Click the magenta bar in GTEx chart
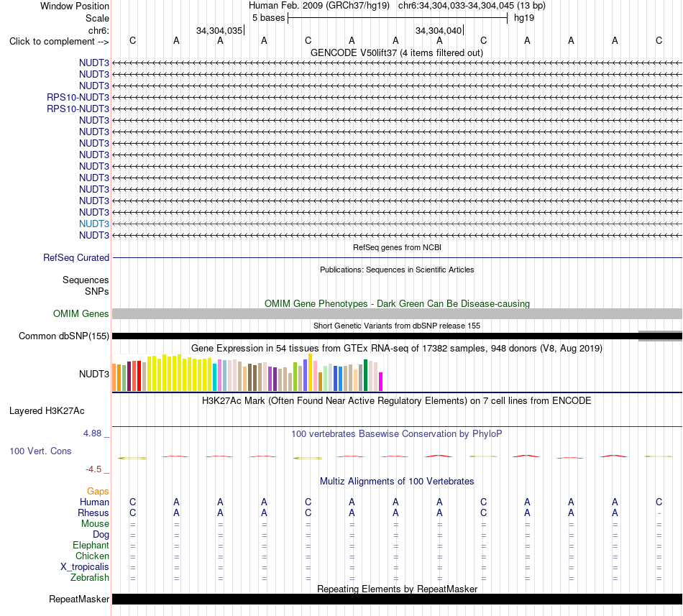The height and width of the screenshot is (616, 683). [381, 382]
